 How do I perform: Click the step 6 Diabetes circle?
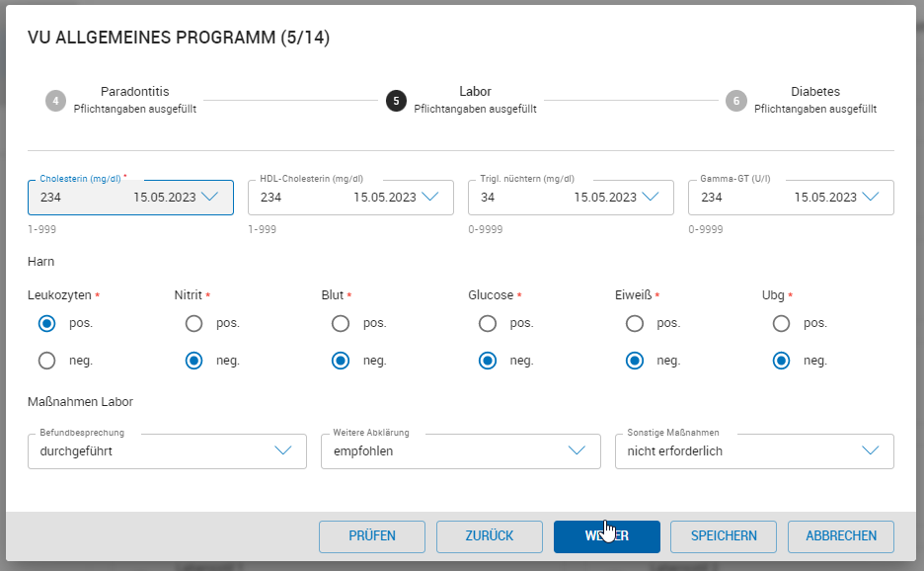[x=735, y=101]
